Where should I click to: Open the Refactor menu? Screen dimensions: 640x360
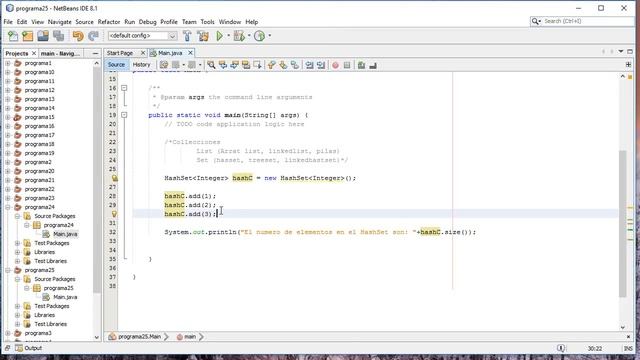click(109, 22)
